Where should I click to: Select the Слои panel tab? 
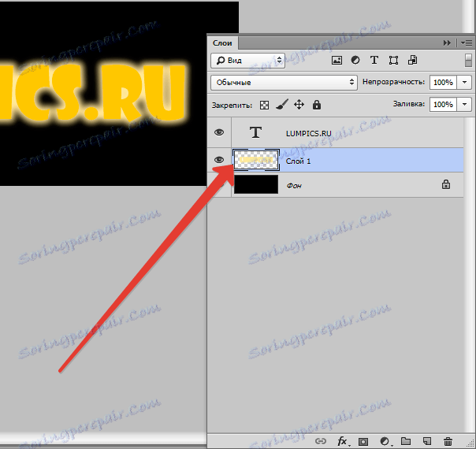[222, 43]
